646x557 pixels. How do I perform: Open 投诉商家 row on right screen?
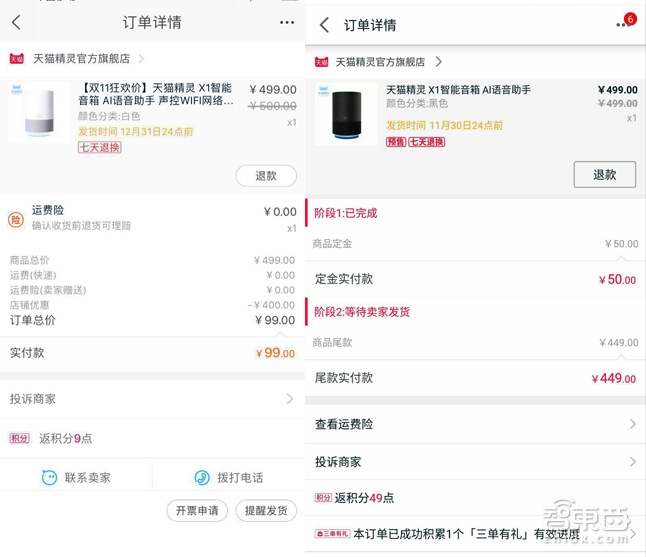632,462
